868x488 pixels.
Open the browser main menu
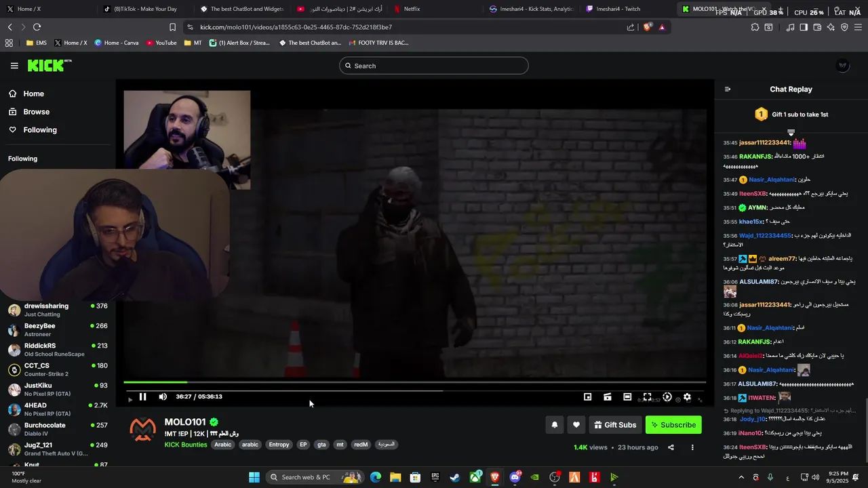click(x=858, y=27)
